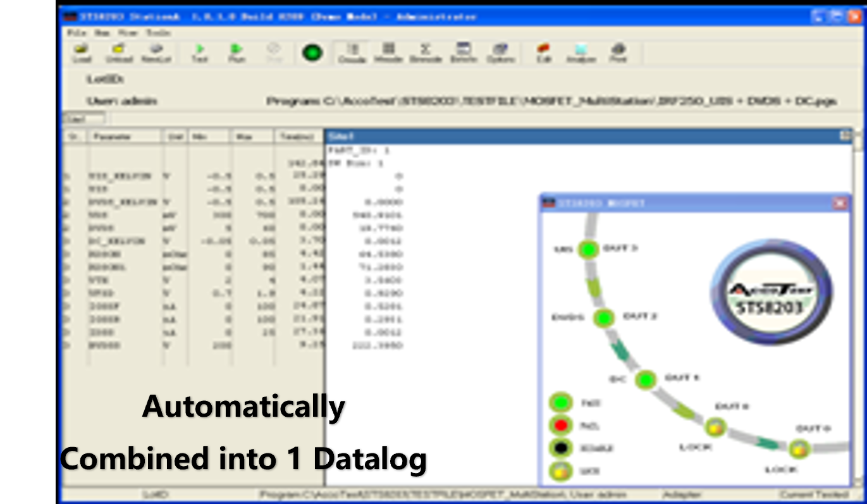Viewport: 867px width, 504px height.
Task: Click the locked DUT 0 station node
Action: coord(715,427)
